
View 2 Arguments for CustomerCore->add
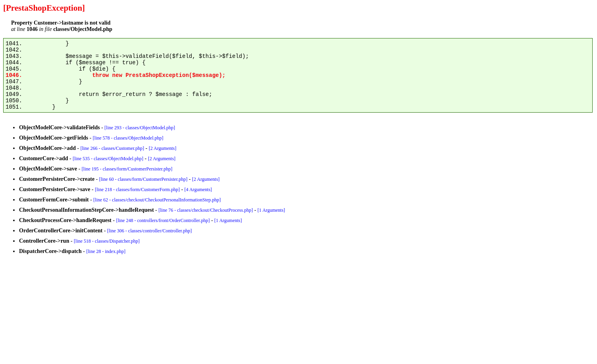[161, 158]
